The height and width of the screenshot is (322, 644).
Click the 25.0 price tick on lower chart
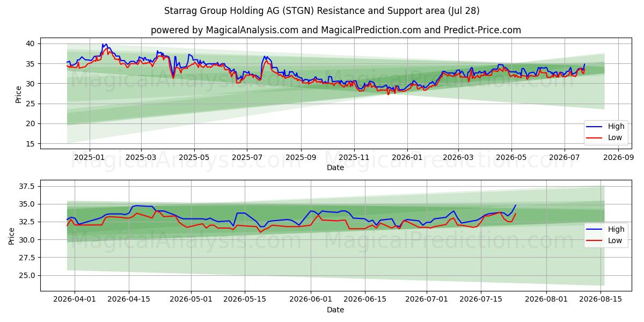click(x=26, y=275)
